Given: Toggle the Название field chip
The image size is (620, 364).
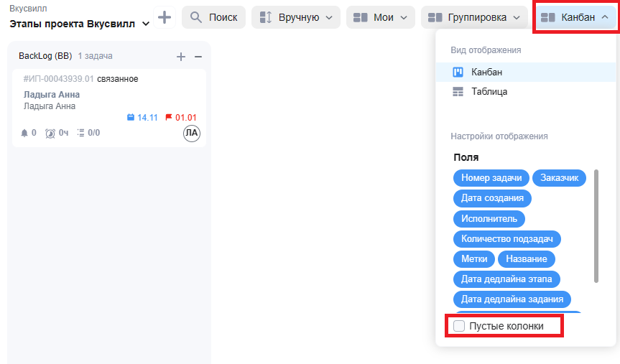Looking at the screenshot, I should [527, 259].
